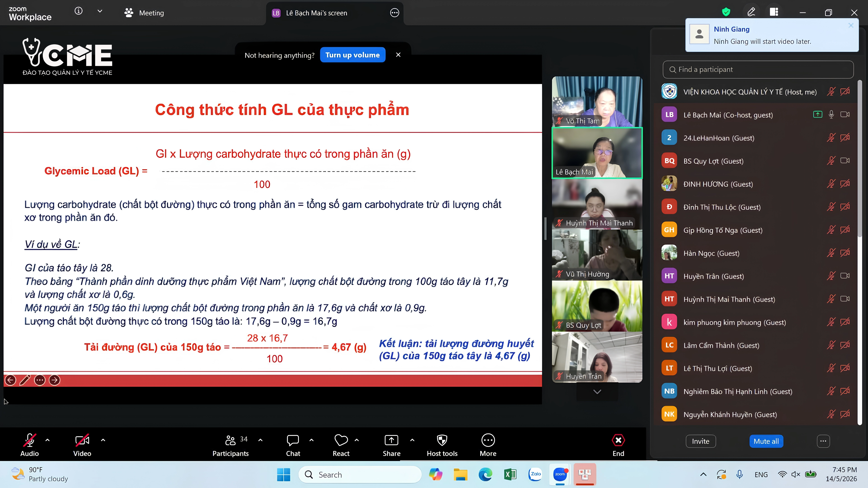Expand share options caret
The width and height of the screenshot is (868, 488).
pos(412,440)
